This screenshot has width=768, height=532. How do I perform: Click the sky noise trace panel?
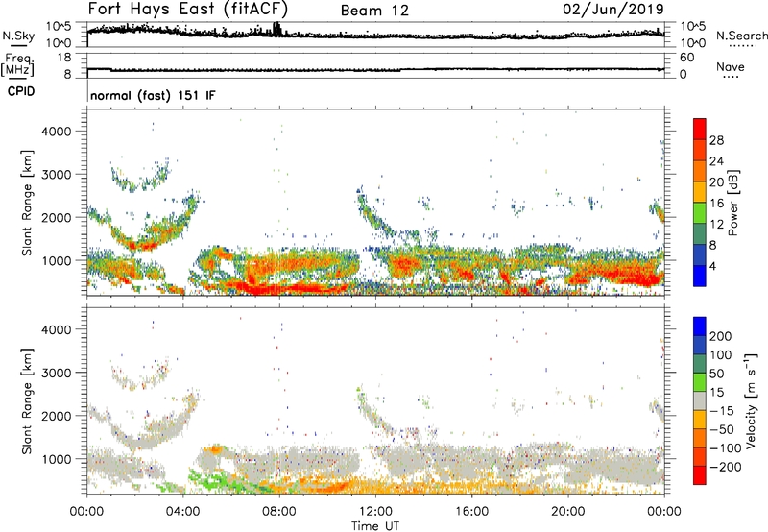point(375,35)
